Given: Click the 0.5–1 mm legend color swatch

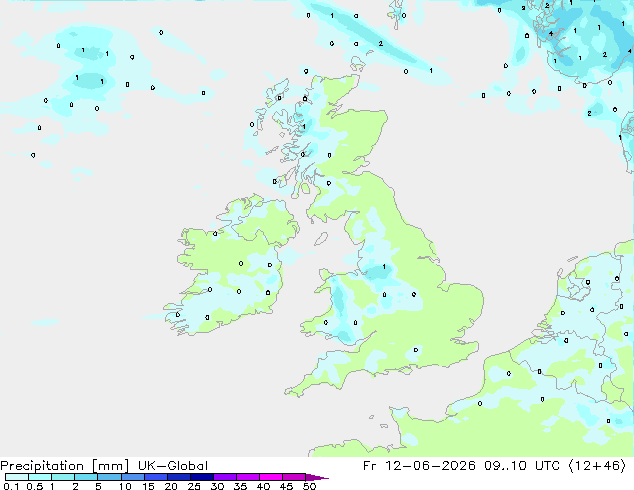Looking at the screenshot, I should coord(40,477).
